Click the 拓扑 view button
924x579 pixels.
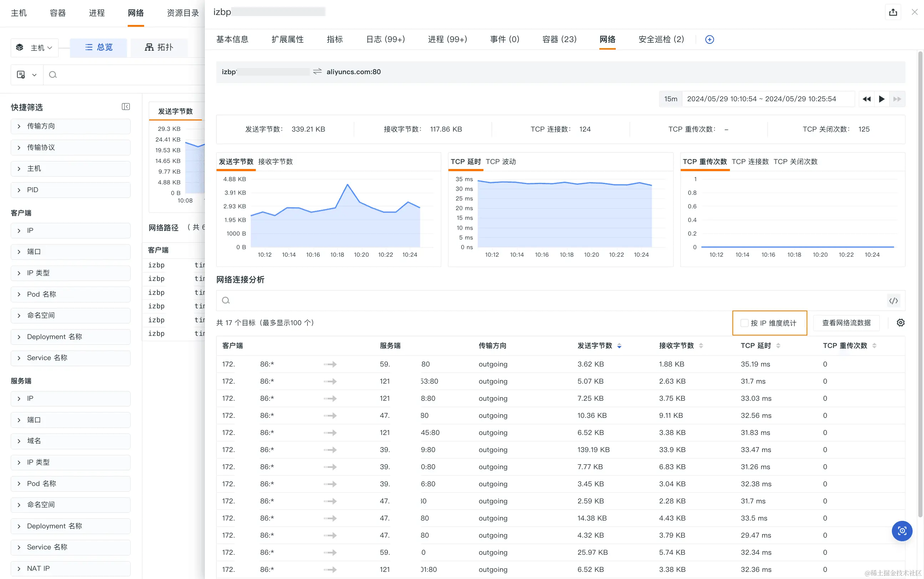tap(159, 47)
